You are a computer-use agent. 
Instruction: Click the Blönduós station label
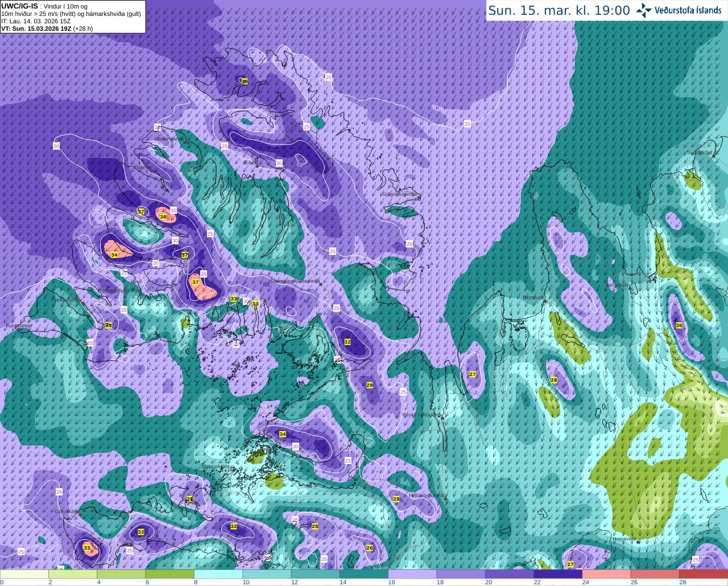(534, 298)
